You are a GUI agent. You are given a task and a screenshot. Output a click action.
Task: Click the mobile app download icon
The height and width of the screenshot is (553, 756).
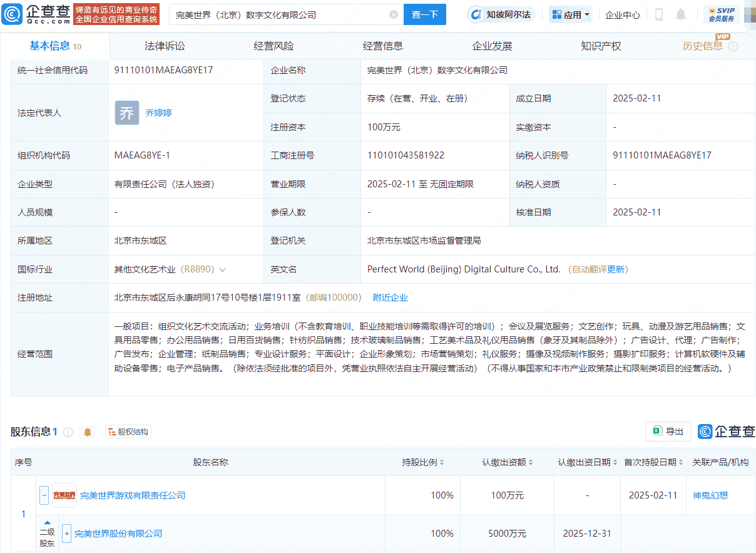[x=658, y=14]
